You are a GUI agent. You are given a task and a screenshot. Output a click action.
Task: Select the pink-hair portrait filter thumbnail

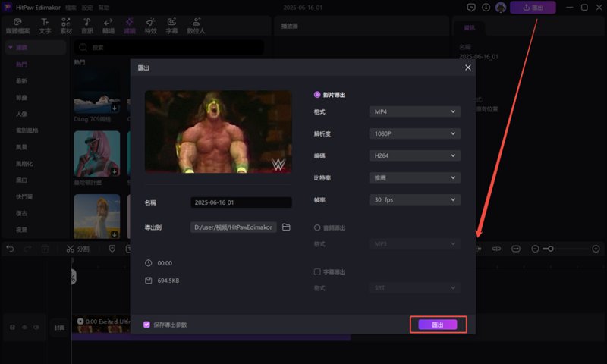click(x=97, y=154)
